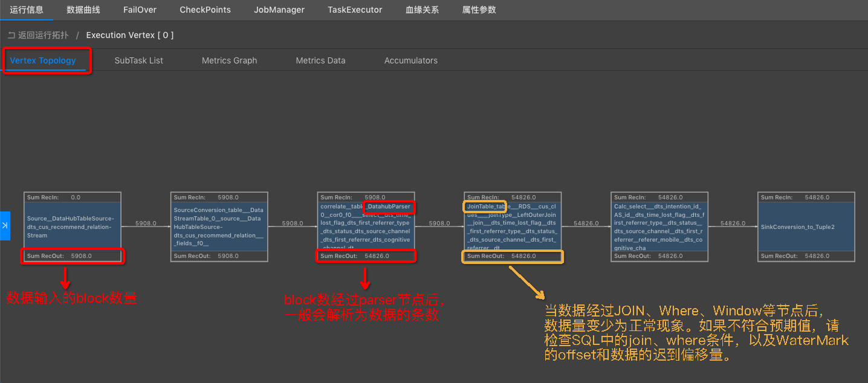This screenshot has width=868, height=383.
Task: Open the SubTask List sub-tab
Action: coord(139,60)
